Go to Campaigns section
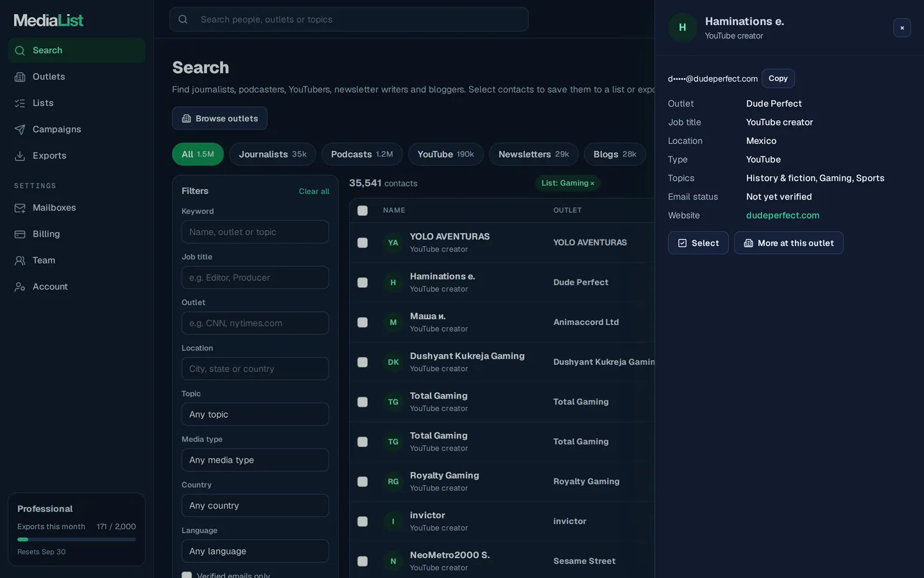Image resolution: width=924 pixels, height=578 pixels. [76, 130]
